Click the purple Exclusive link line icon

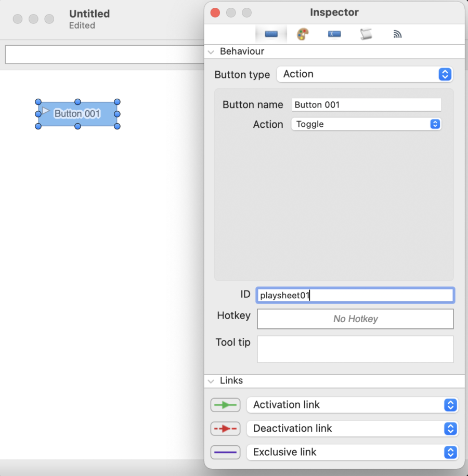click(x=225, y=452)
